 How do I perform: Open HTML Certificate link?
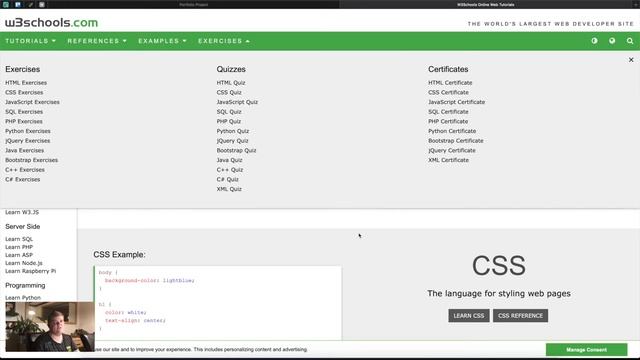pyautogui.click(x=450, y=82)
